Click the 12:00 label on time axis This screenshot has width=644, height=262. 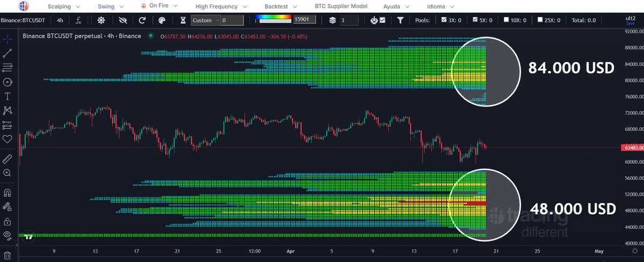click(255, 251)
